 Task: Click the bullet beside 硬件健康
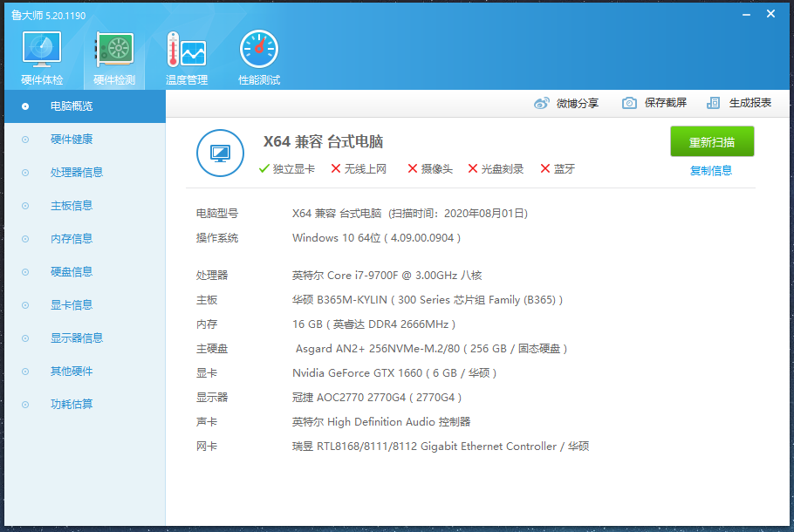pos(25,140)
